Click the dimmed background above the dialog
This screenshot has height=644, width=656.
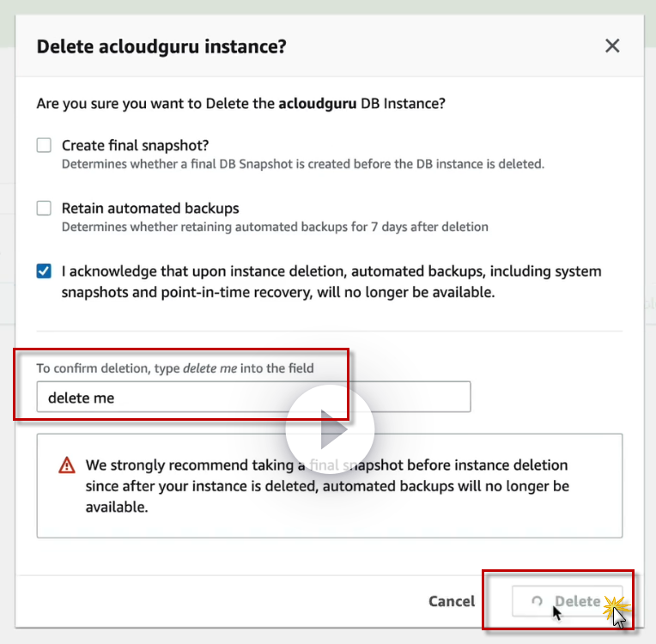click(x=326, y=7)
